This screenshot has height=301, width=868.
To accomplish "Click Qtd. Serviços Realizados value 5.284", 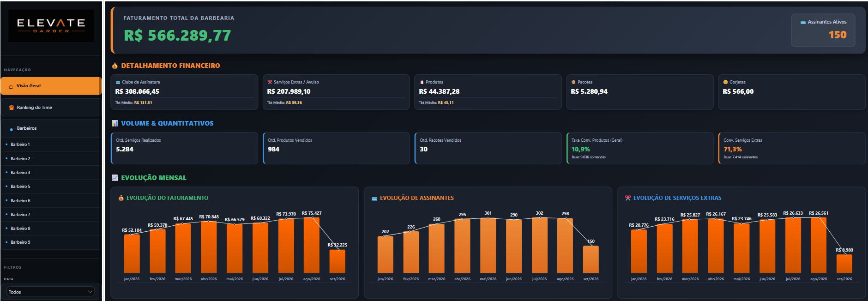I will click(x=125, y=149).
